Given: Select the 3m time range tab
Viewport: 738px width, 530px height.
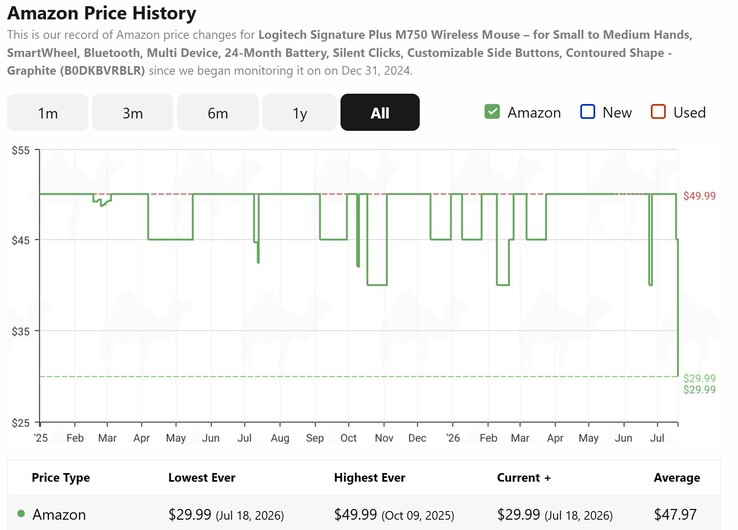Looking at the screenshot, I should tap(133, 112).
